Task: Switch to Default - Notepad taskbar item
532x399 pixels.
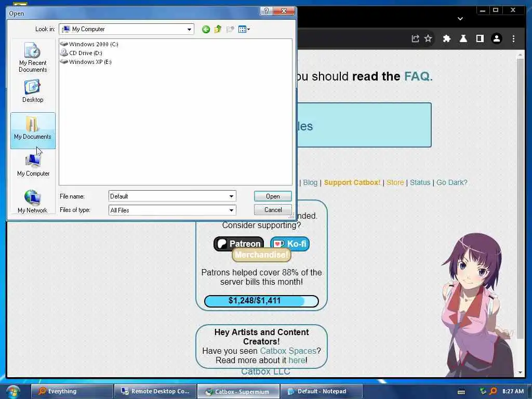Action: coord(322,391)
